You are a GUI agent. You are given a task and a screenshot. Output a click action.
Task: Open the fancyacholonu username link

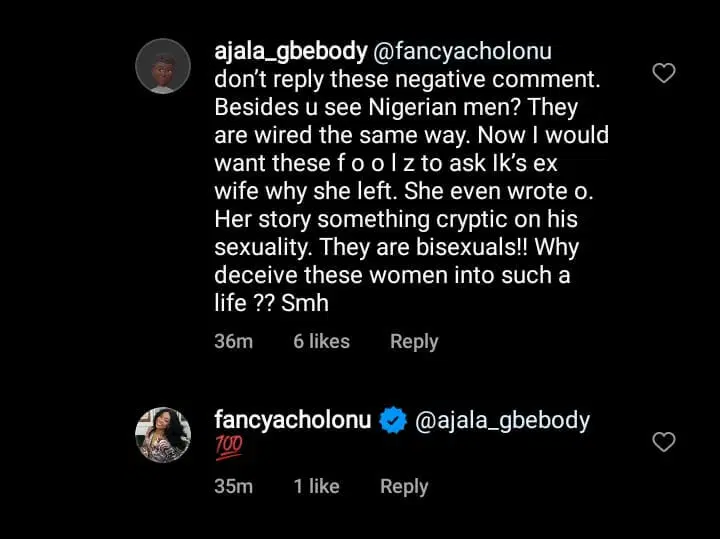293,420
